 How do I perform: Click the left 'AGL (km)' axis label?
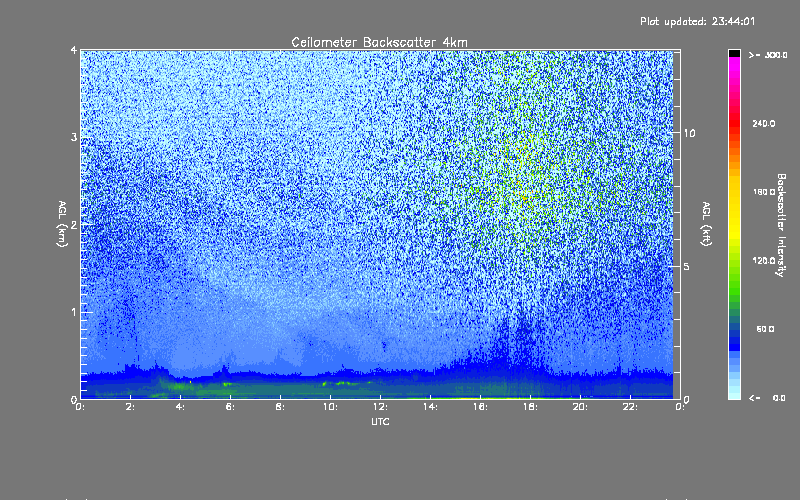(x=62, y=224)
